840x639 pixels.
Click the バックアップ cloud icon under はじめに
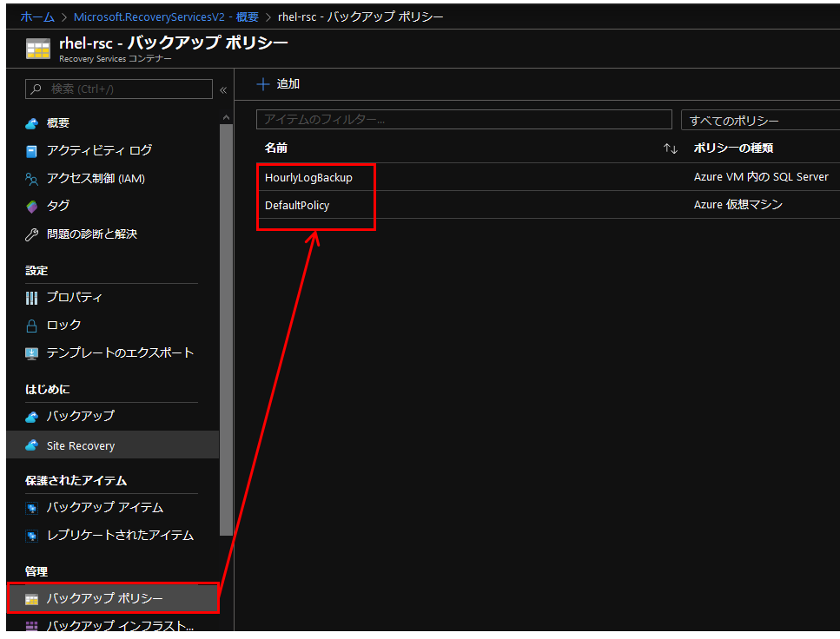pos(31,417)
